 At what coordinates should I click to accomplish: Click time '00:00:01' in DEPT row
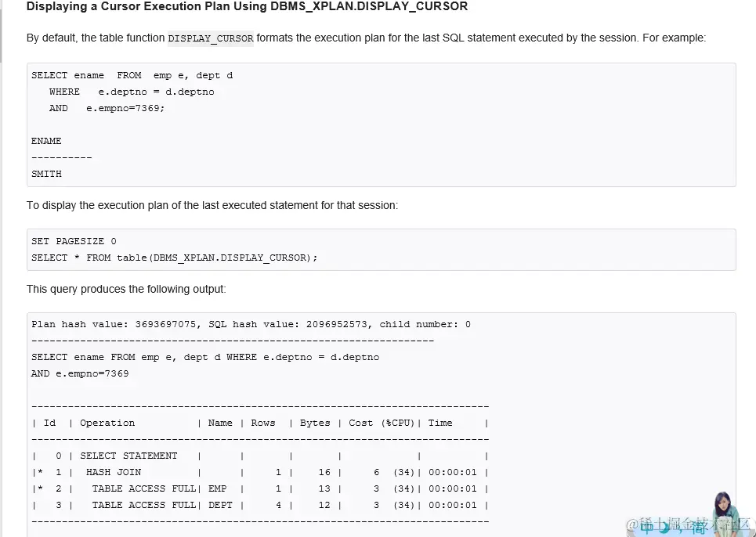click(x=452, y=505)
